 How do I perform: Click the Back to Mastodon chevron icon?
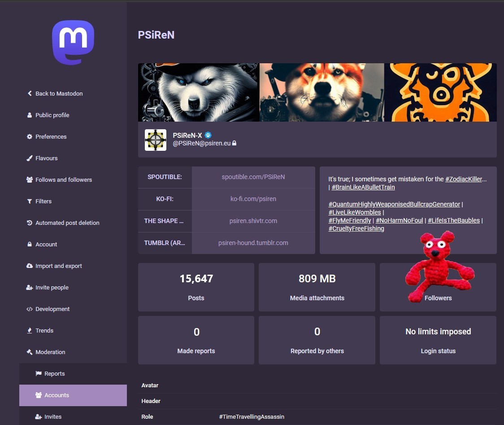point(30,94)
